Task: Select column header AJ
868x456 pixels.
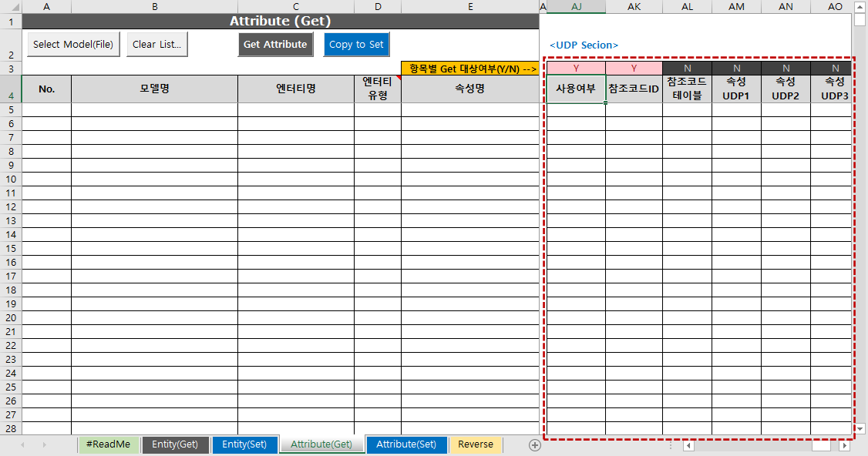Action: [575, 7]
